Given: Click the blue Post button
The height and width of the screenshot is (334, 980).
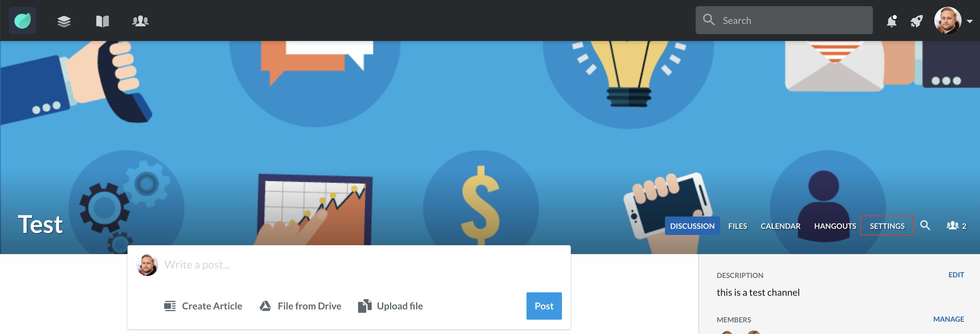Looking at the screenshot, I should tap(544, 306).
